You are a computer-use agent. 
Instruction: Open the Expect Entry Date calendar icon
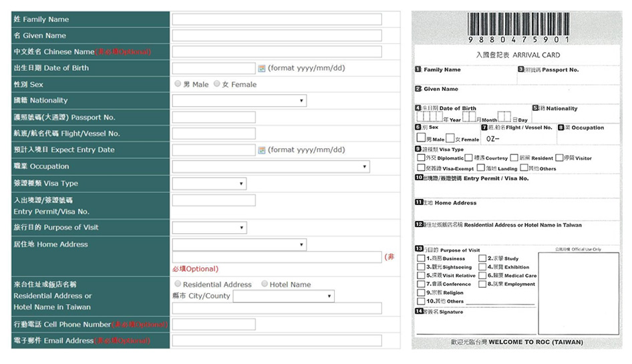click(x=262, y=150)
